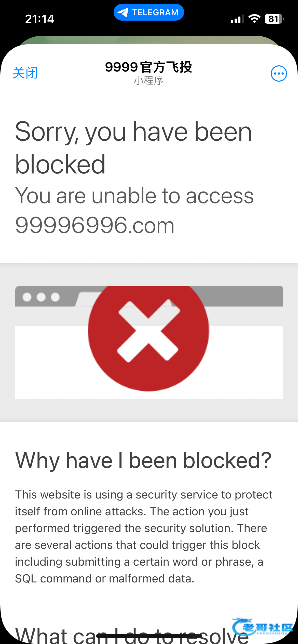Viewport: 298px width, 644px height.
Task: Tap the 21:14 clock in status bar
Action: (x=39, y=19)
